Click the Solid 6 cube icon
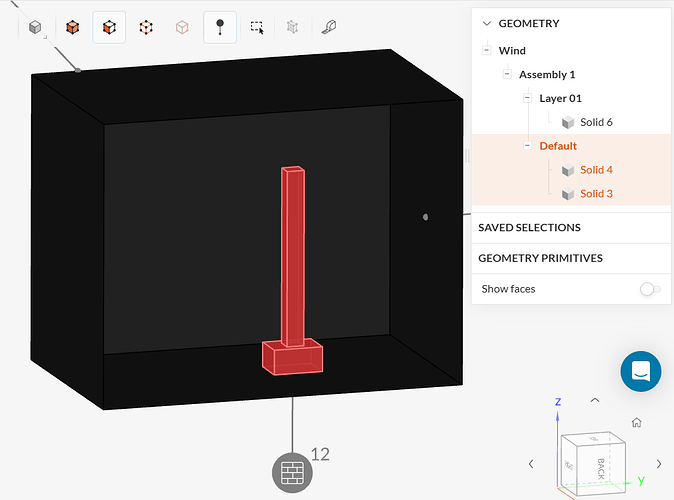Viewport: 674px width, 500px height. [x=568, y=123]
